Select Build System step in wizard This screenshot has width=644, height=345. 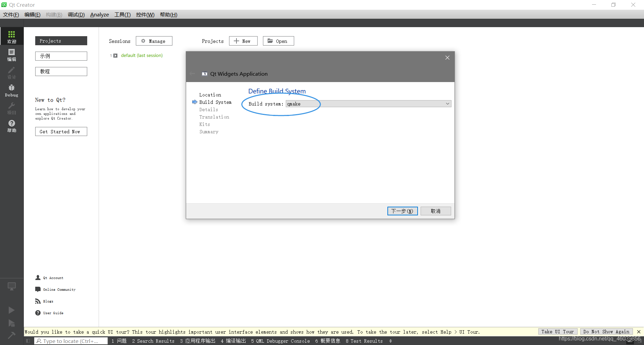coord(215,102)
